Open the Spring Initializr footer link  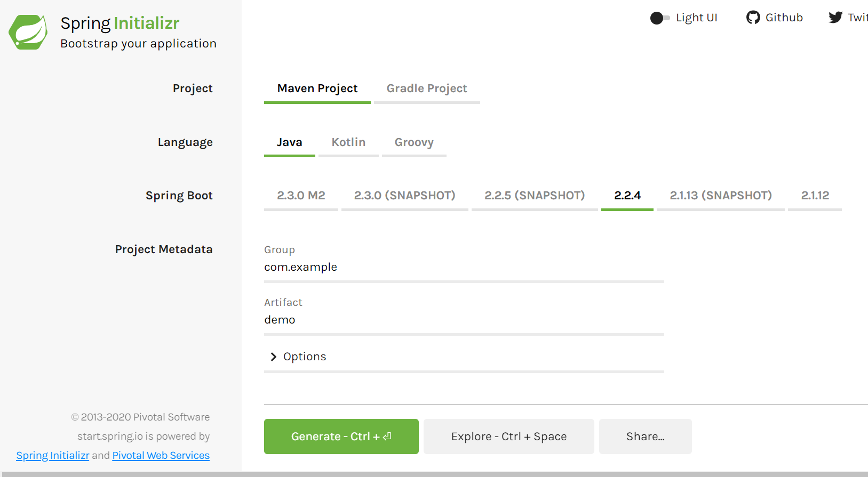pyautogui.click(x=53, y=456)
